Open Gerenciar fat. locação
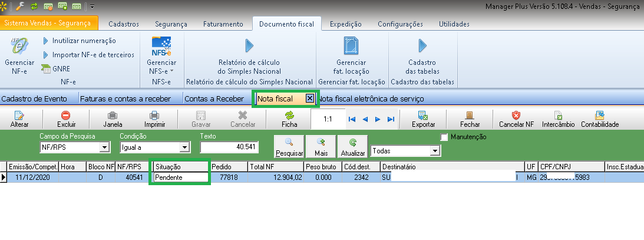The width and height of the screenshot is (644, 240). [351, 48]
